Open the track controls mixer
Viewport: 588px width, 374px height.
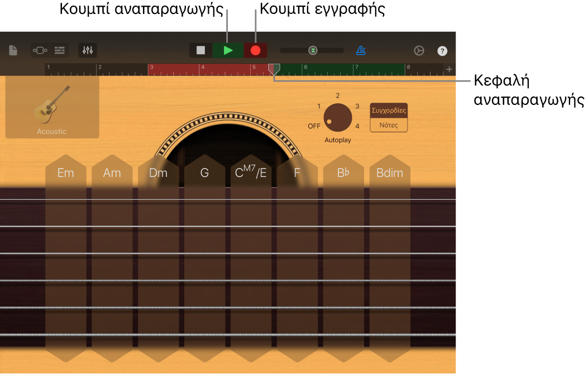pos(88,50)
